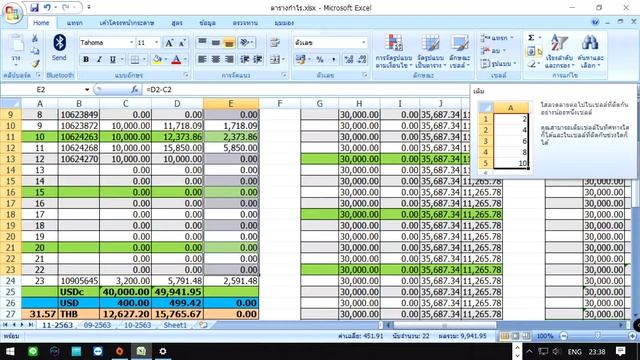
Task: Apply the comma style number format
Action: coord(333,60)
